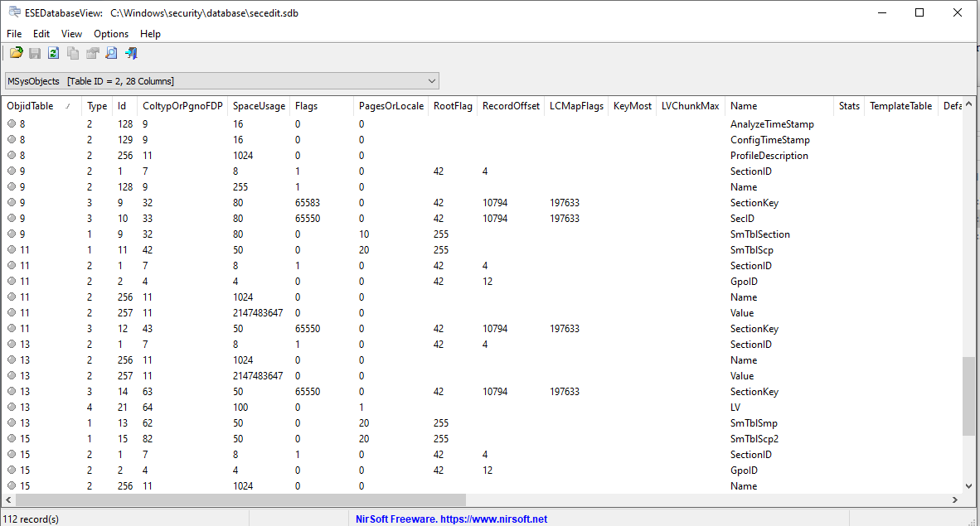The image size is (980, 526).
Task: Click 'SectionKey' name in ObjidTable 13 row
Action: click(754, 392)
